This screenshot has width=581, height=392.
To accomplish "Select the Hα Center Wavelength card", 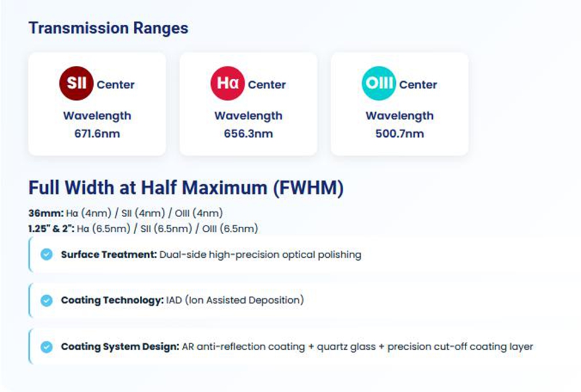I will [x=248, y=104].
